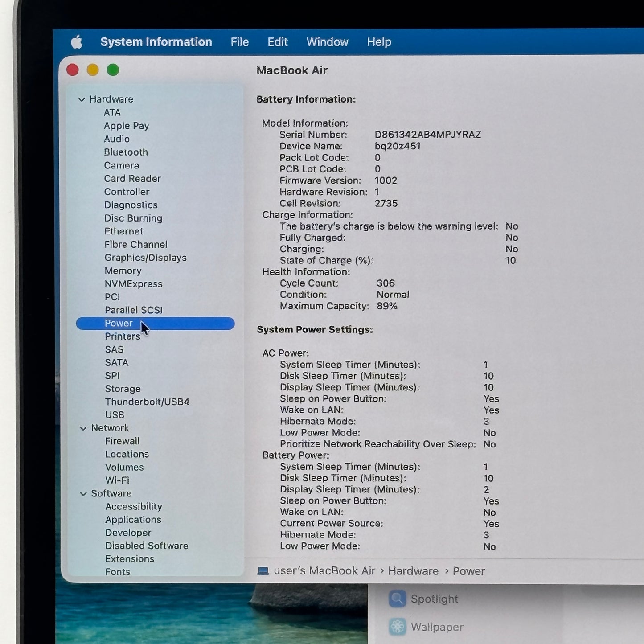
Task: Select ATA in the sidebar
Action: coord(112,112)
